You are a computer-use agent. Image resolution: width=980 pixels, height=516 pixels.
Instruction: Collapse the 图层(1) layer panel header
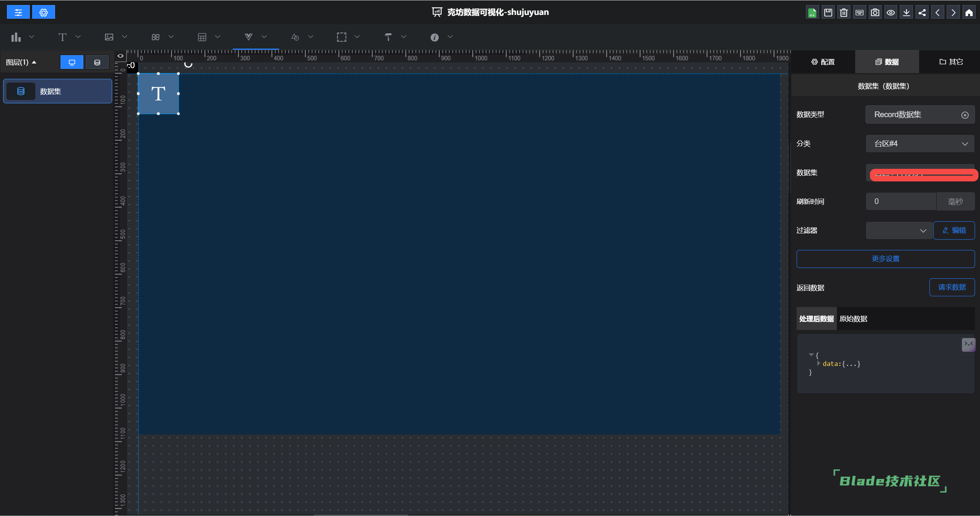pos(21,62)
